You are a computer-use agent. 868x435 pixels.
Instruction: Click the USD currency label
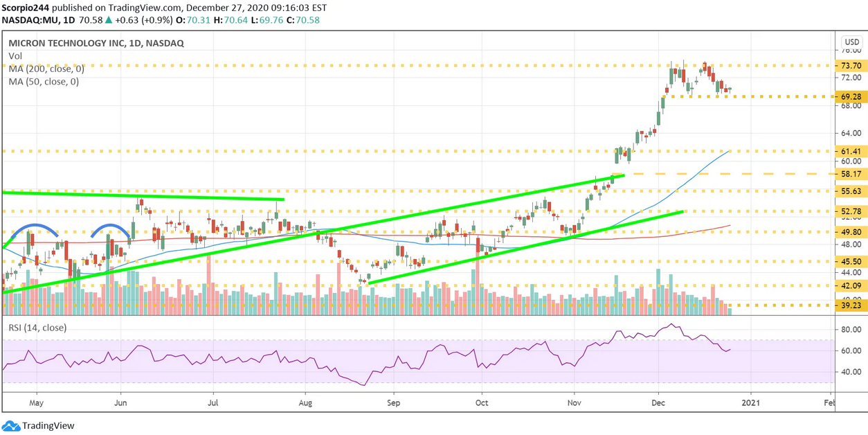851,42
